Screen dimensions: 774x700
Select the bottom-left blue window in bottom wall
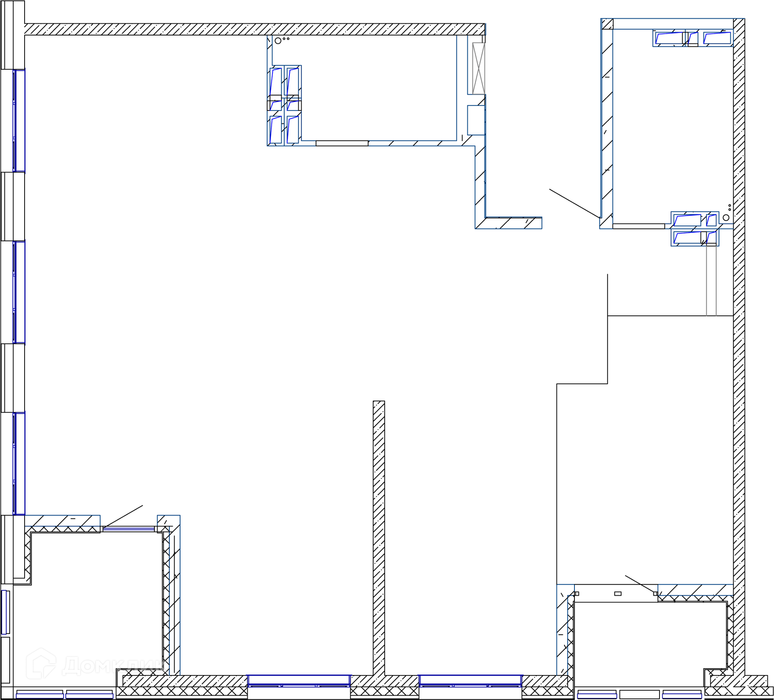coord(299,680)
